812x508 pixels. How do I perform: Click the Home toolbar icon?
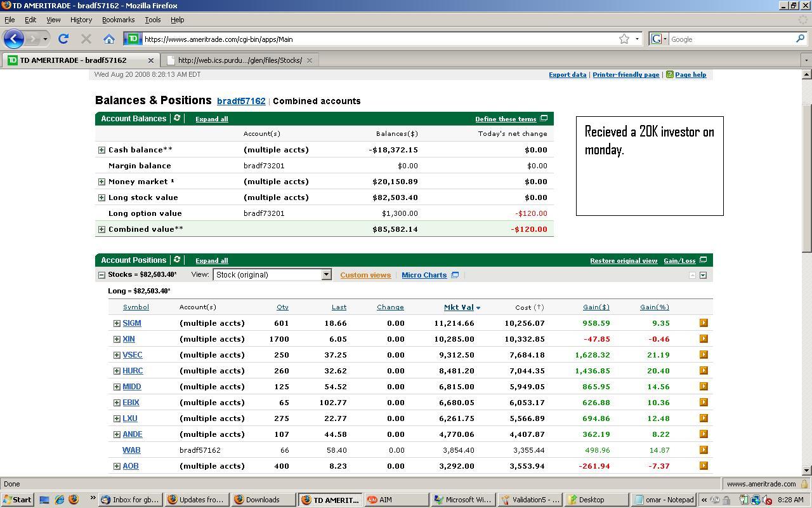coord(109,39)
